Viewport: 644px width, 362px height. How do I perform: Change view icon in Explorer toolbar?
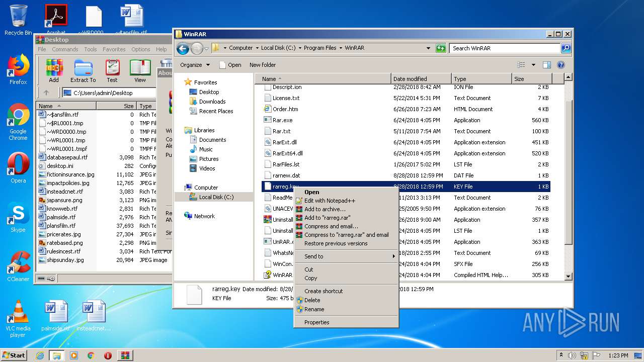[x=521, y=65]
